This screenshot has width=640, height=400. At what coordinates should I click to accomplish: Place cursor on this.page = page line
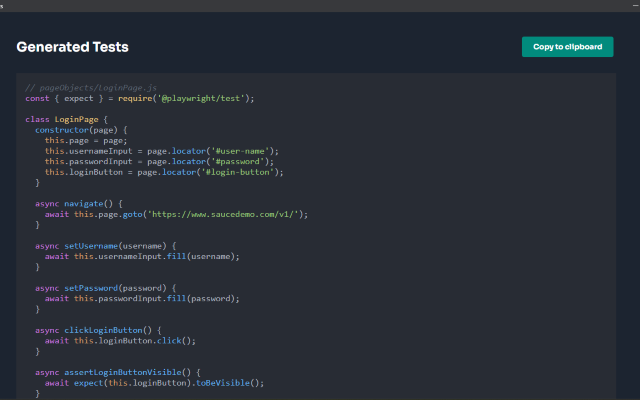pos(85,141)
